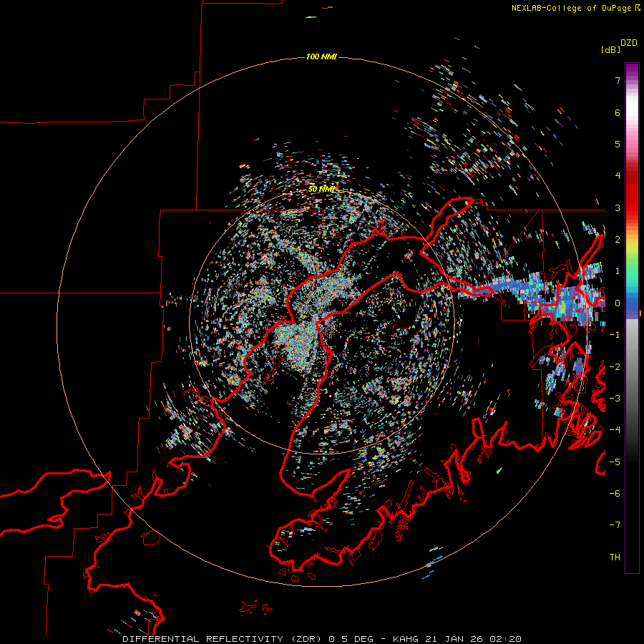Click the [dB] unit label
This screenshot has height=644, width=644.
tap(610, 49)
